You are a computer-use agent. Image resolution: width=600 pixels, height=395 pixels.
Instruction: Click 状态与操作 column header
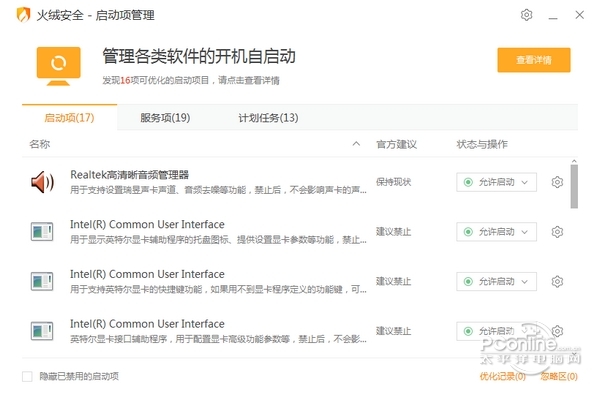[482, 144]
